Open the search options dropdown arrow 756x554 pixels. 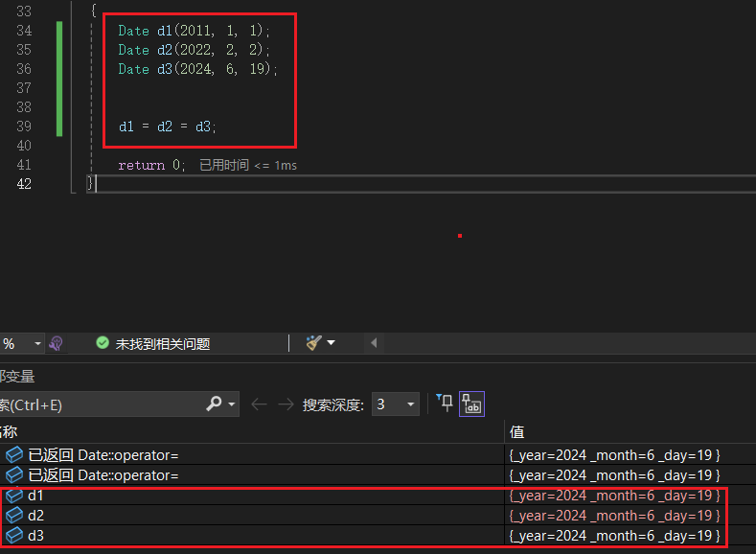point(232,404)
